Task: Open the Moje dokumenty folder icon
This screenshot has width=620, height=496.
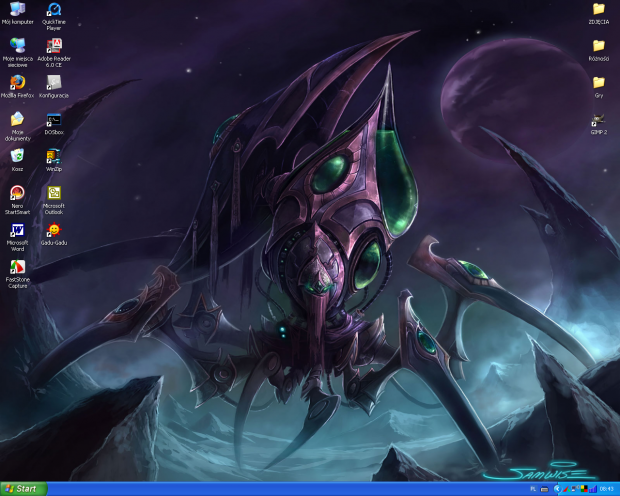Action: coord(17,127)
